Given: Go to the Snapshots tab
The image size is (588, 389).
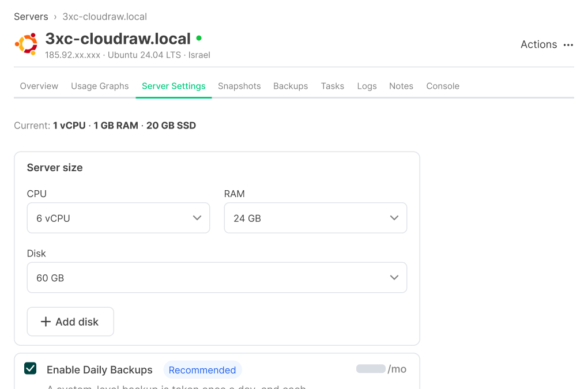Looking at the screenshot, I should pyautogui.click(x=239, y=86).
